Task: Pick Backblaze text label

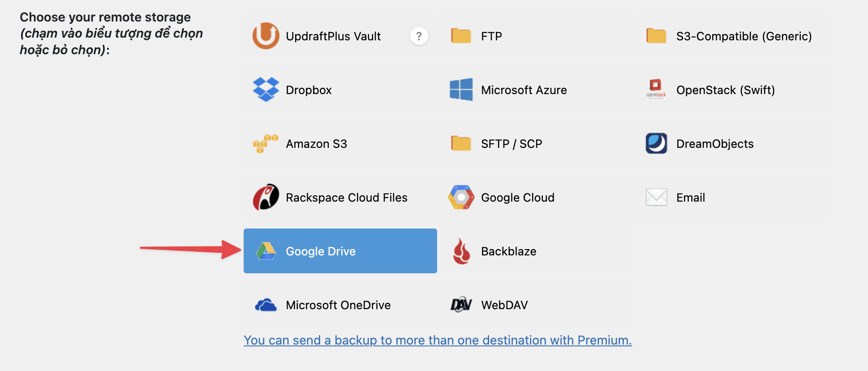Action: (508, 251)
